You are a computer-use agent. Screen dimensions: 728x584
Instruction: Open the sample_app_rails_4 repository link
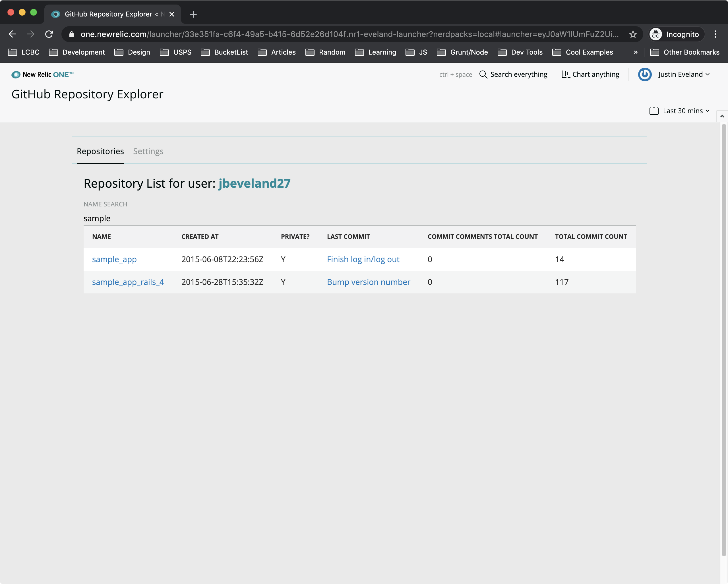click(128, 282)
